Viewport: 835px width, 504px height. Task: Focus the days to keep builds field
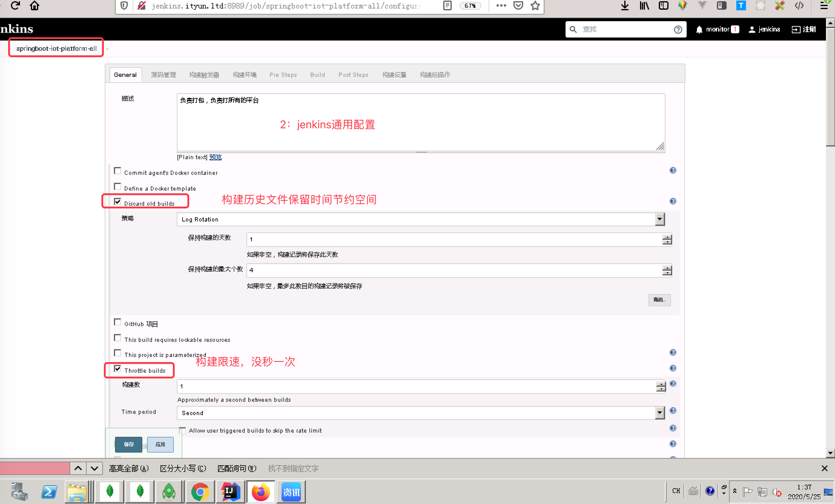point(459,239)
